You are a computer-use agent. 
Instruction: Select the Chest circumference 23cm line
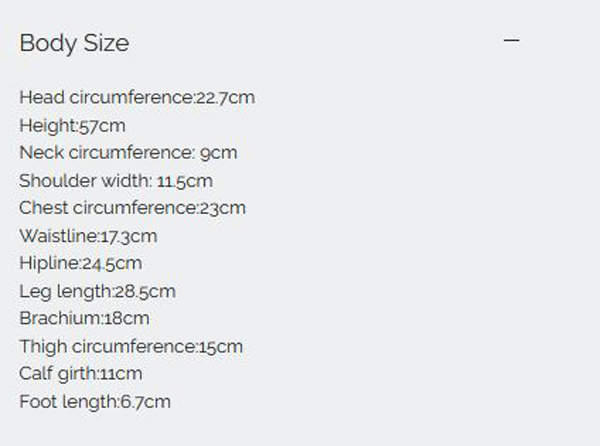click(x=132, y=208)
